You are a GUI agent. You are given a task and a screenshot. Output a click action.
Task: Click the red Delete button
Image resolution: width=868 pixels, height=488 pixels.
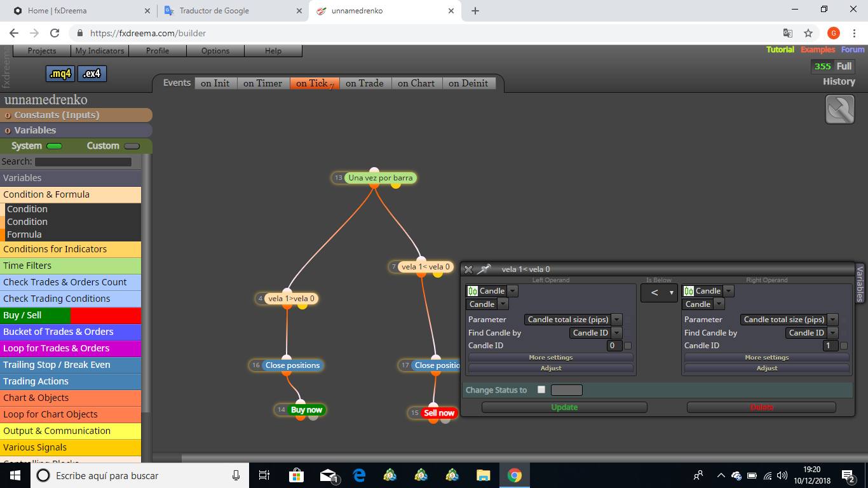pyautogui.click(x=761, y=407)
